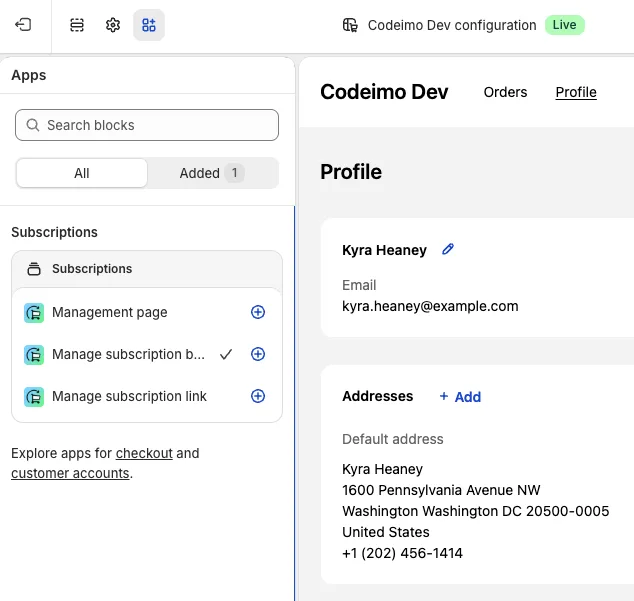Click the Apps panel heading
This screenshot has height=601, width=634.
tap(29, 75)
